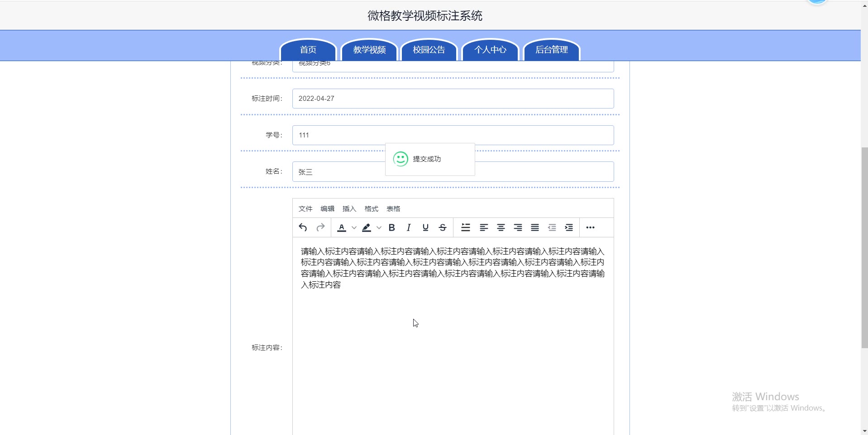Screen dimensions: 868x435
Task: Toggle italic formatting
Action: click(409, 227)
